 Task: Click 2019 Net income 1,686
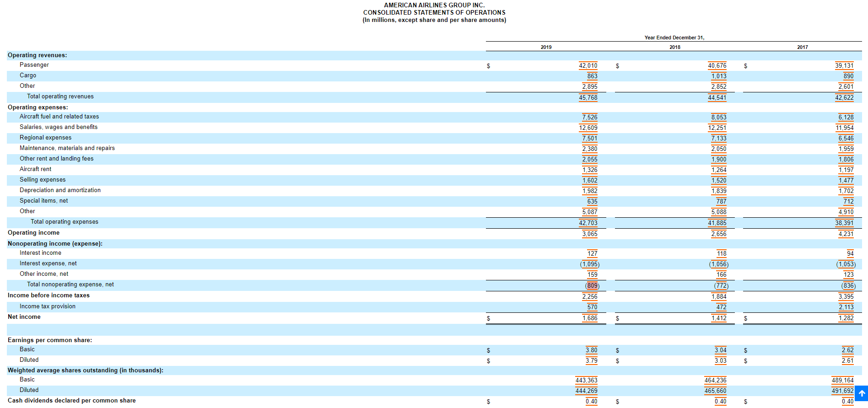click(x=590, y=318)
